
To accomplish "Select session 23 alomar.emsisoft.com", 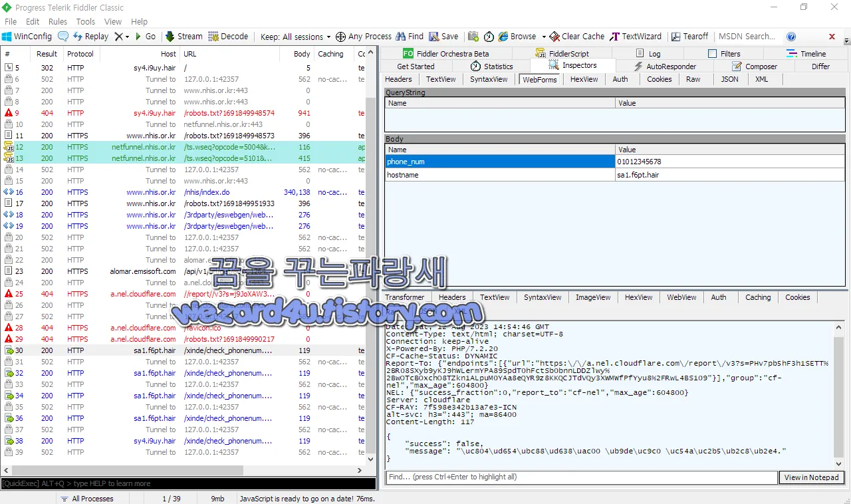I will [182, 271].
